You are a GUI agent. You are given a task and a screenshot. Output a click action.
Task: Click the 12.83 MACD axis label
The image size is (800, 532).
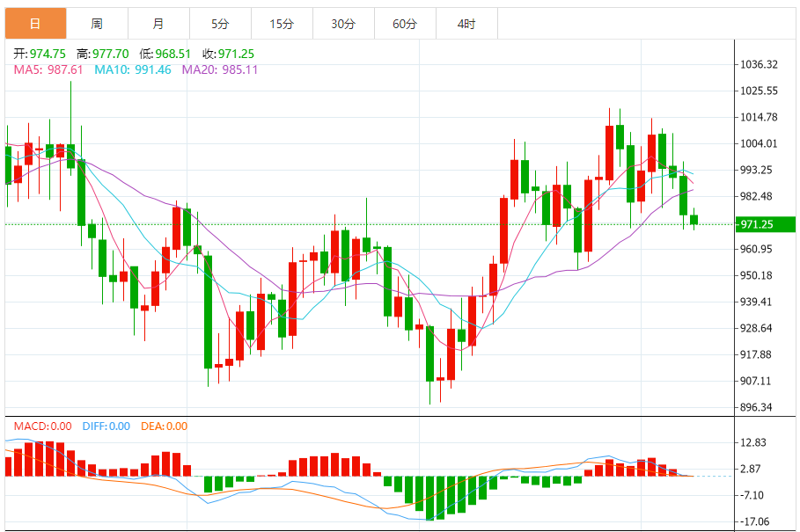[753, 442]
